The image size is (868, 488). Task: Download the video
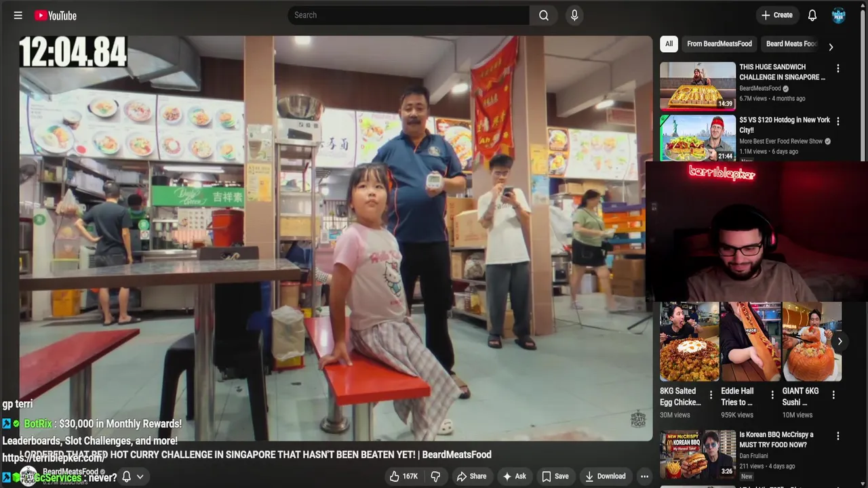point(606,476)
